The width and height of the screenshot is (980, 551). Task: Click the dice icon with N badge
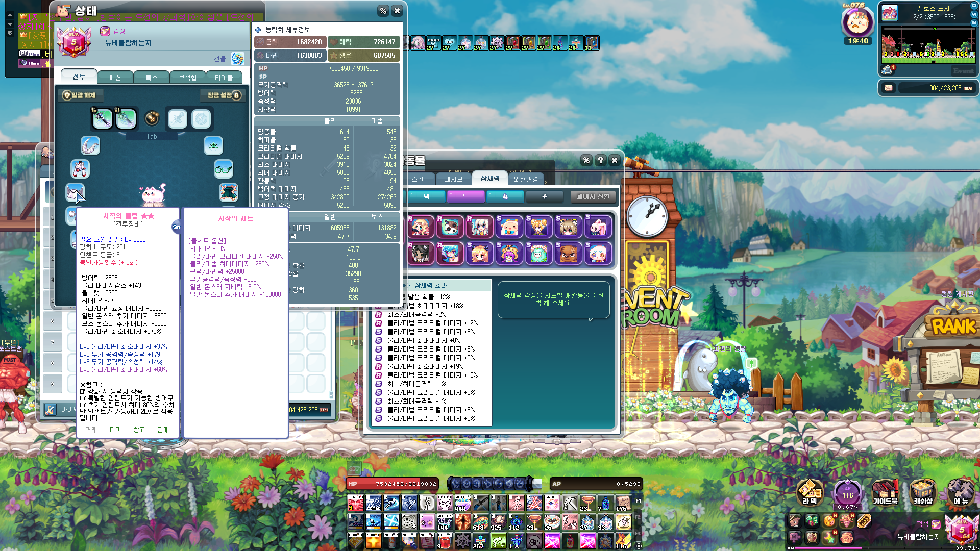tap(829, 521)
